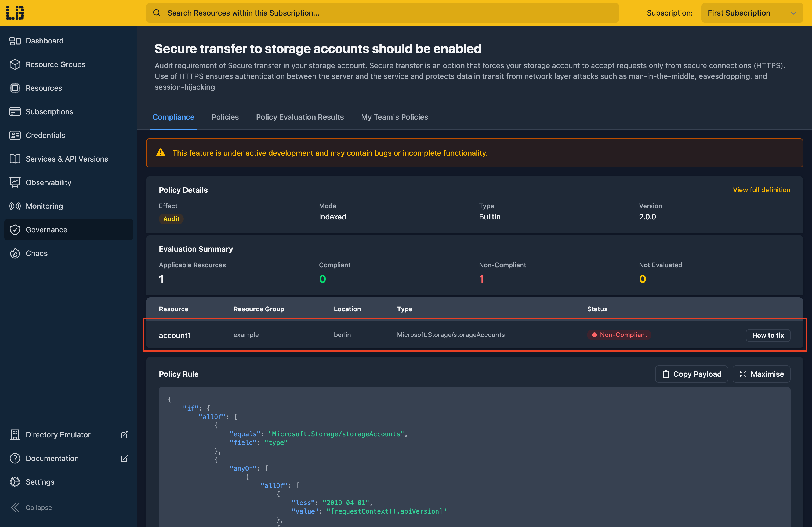Viewport: 812px width, 527px height.
Task: Click the Governance shield icon
Action: 15,230
